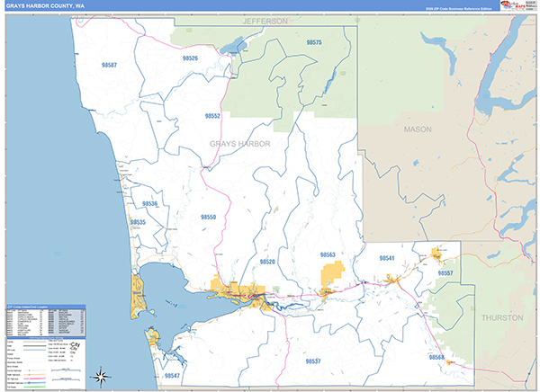Select the 98550 ZIP code area label
The width and height of the screenshot is (540, 392).
point(208,218)
